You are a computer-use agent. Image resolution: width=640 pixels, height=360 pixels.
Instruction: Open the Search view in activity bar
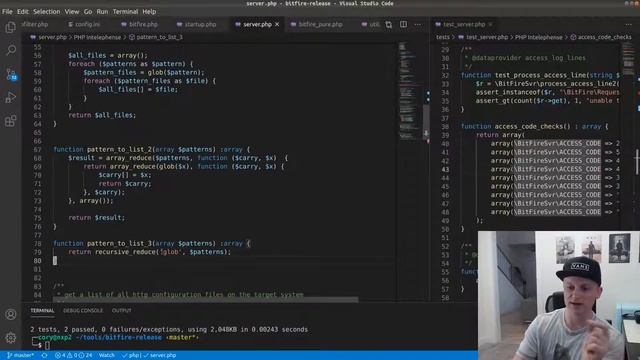11,51
